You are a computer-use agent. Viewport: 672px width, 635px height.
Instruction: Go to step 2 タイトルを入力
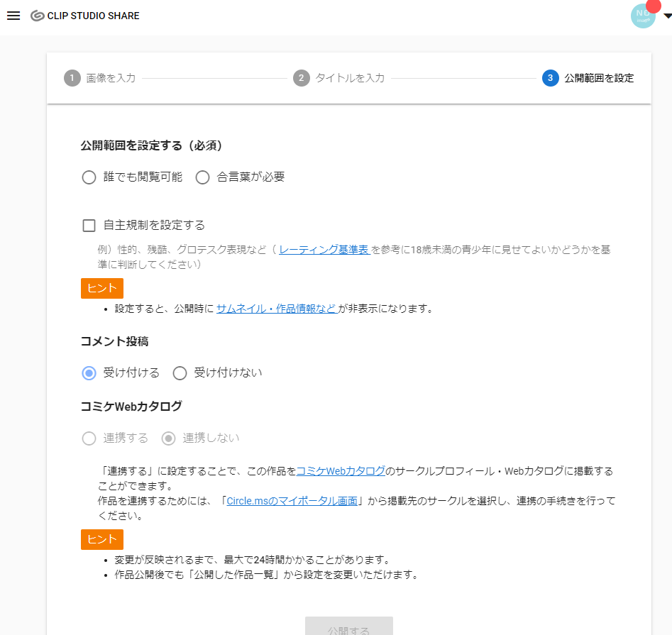[x=339, y=78]
